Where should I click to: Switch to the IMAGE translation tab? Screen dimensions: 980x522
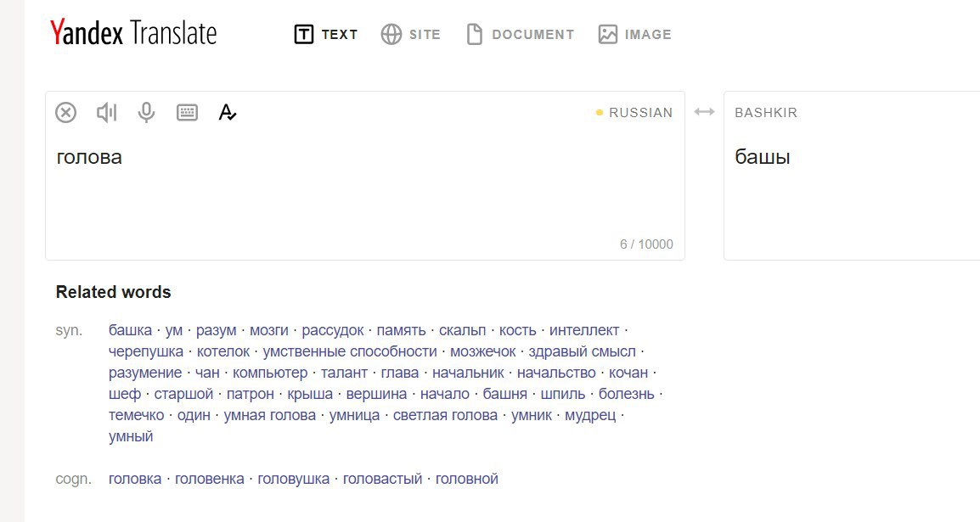click(x=635, y=34)
